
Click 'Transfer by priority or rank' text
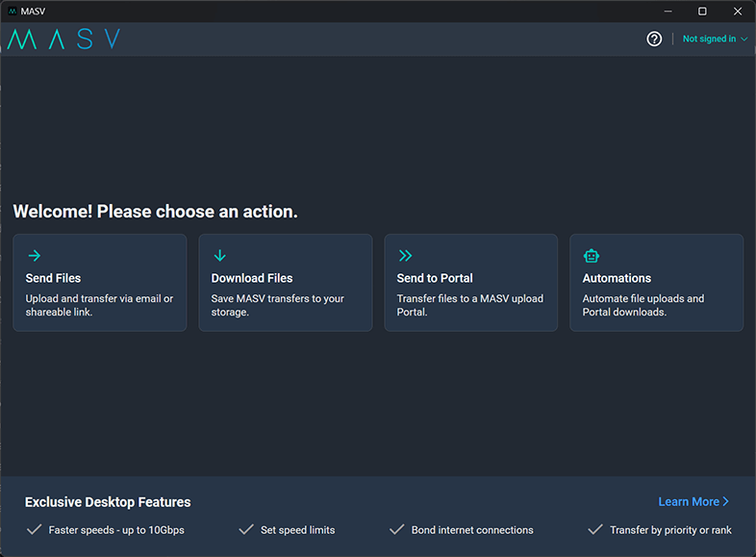pyautogui.click(x=670, y=530)
